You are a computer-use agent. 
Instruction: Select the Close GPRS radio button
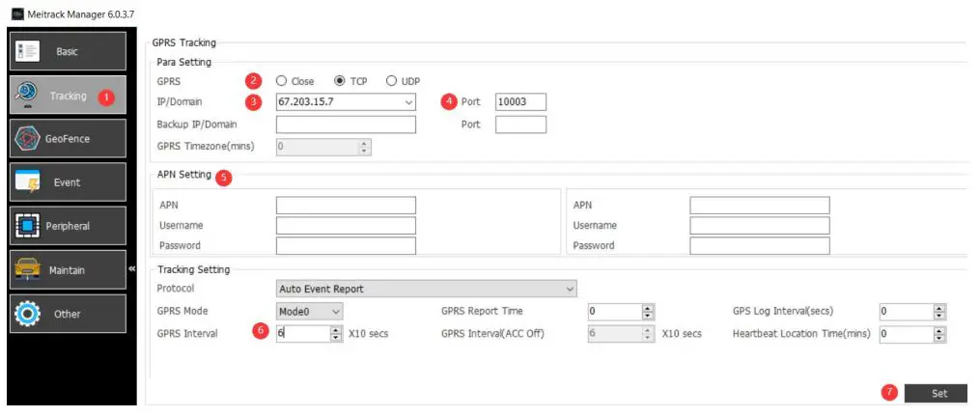(x=281, y=81)
